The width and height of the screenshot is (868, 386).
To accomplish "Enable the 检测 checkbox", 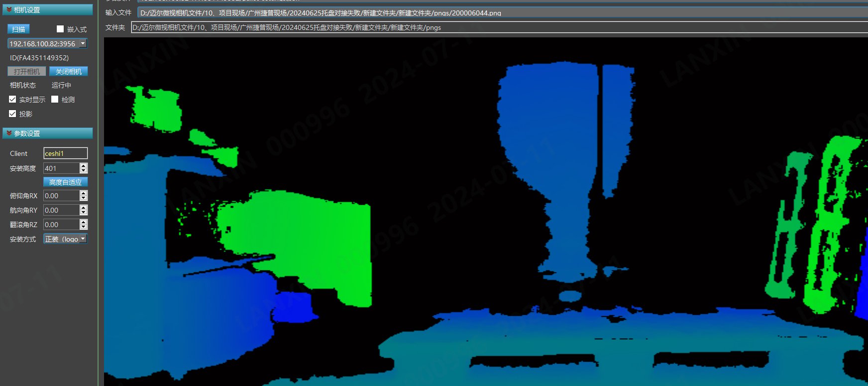I will (x=55, y=99).
